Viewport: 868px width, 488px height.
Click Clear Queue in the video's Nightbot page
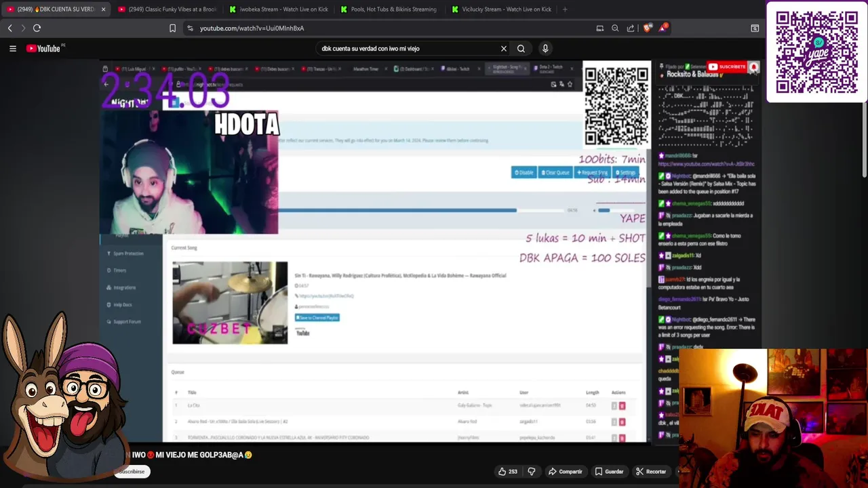pyautogui.click(x=555, y=173)
